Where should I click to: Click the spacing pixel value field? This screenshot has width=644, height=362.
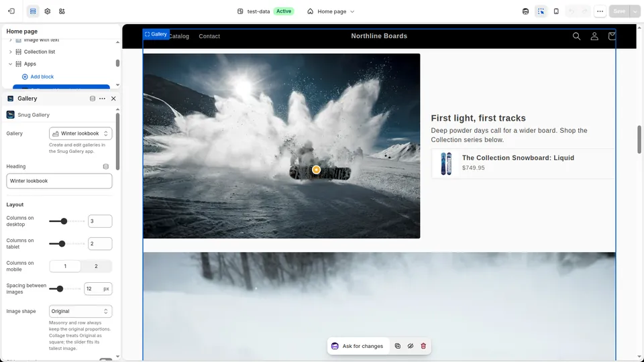[98, 289]
